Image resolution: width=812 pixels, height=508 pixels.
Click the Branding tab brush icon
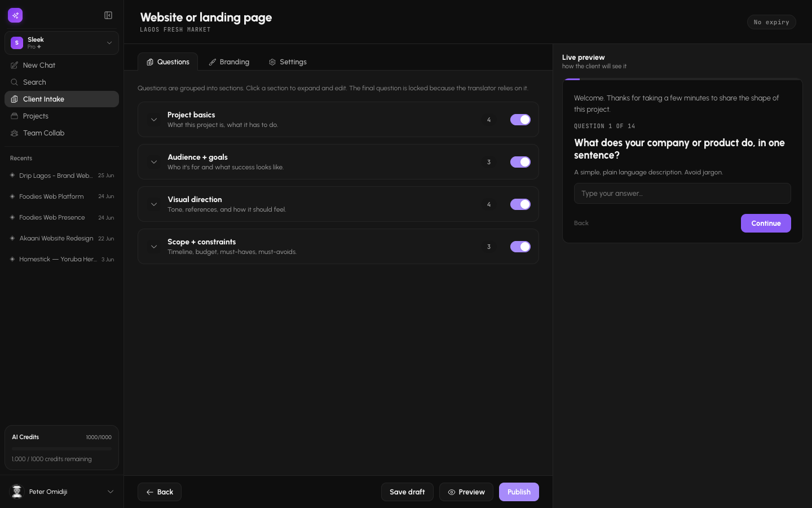tap(213, 62)
